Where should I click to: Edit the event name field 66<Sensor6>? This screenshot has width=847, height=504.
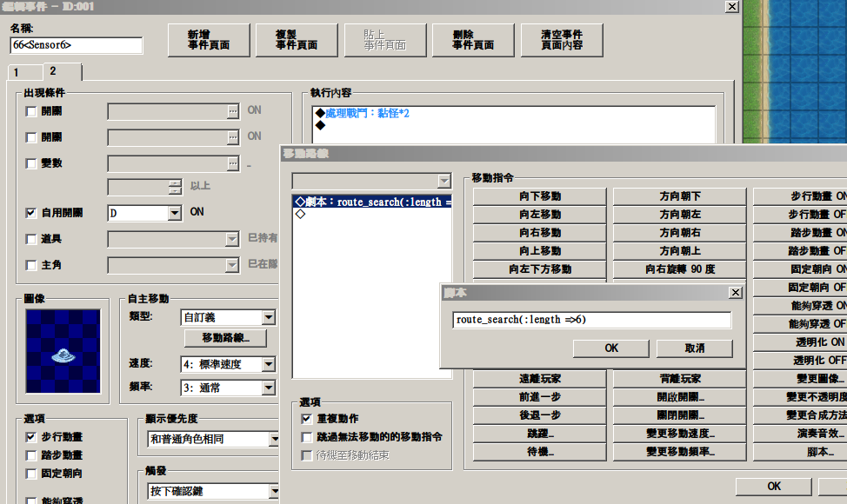pos(77,45)
